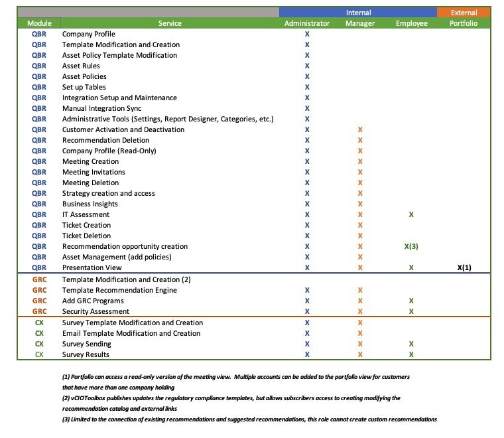504x438 pixels.
Task: Click the 'QBR' label beside Business Insights
Action: [x=39, y=204]
